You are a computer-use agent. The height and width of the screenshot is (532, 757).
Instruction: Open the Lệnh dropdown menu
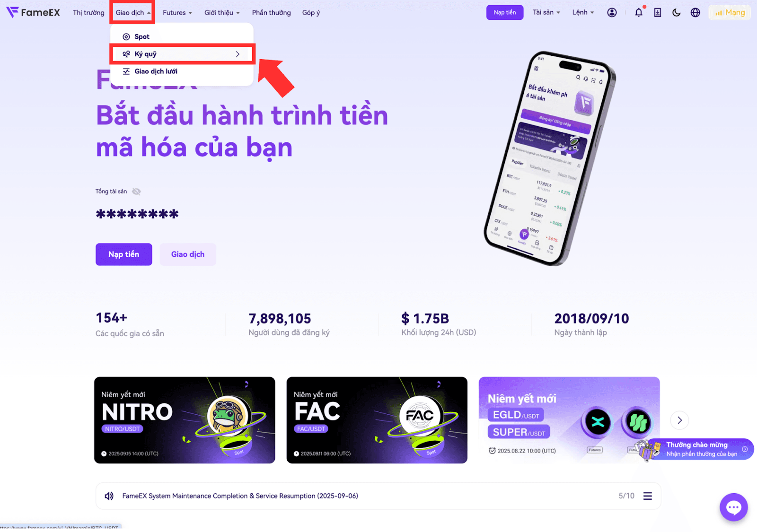coord(583,12)
